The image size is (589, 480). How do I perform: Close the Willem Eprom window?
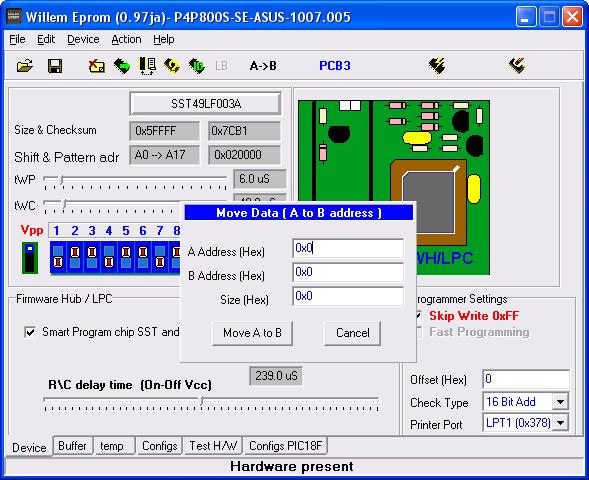point(572,17)
